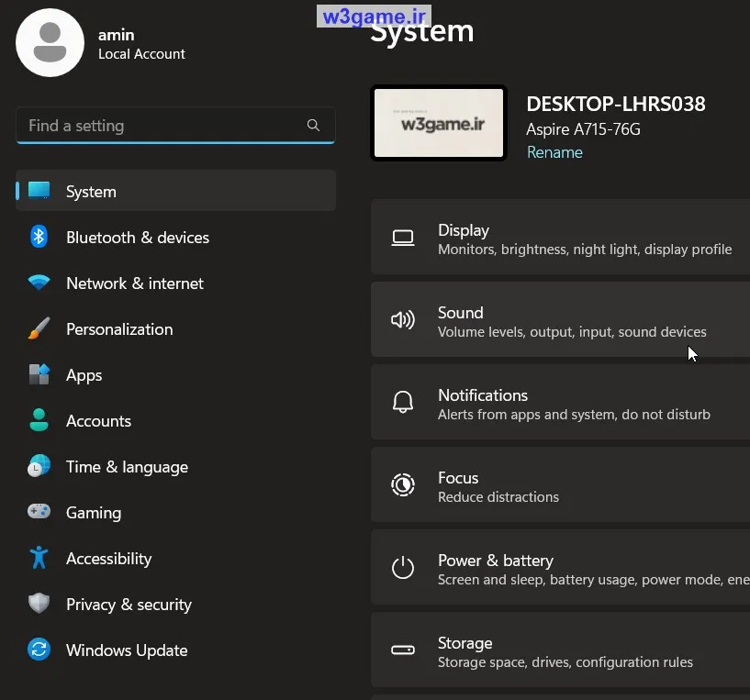Image resolution: width=750 pixels, height=700 pixels.
Task: Click the Accessibility figure icon
Action: point(39,558)
